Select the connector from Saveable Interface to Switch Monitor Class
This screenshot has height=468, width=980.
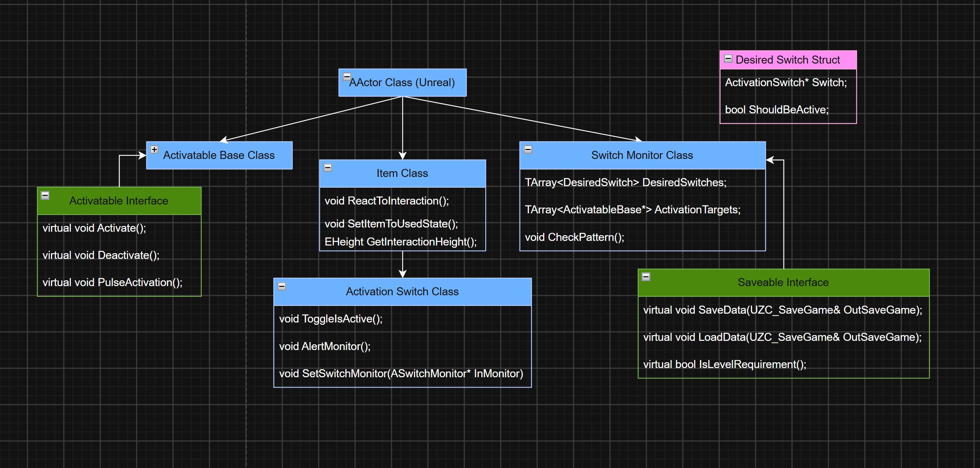pyautogui.click(x=784, y=214)
